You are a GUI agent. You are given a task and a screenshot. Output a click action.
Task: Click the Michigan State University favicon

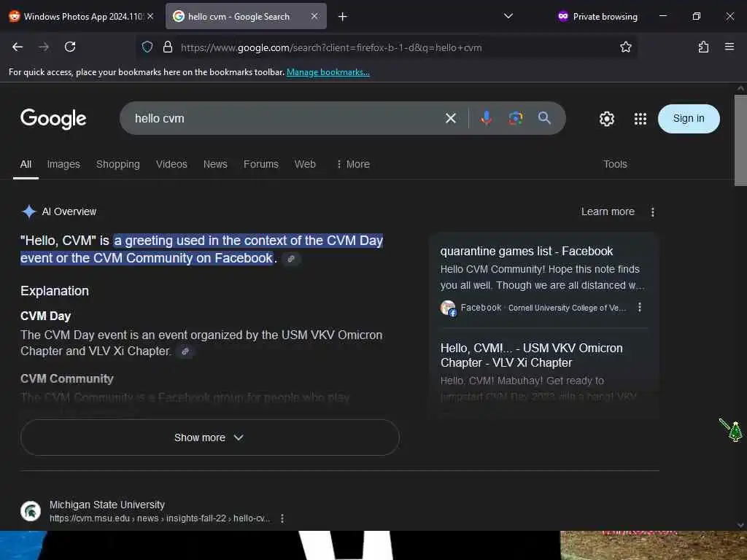click(x=31, y=511)
